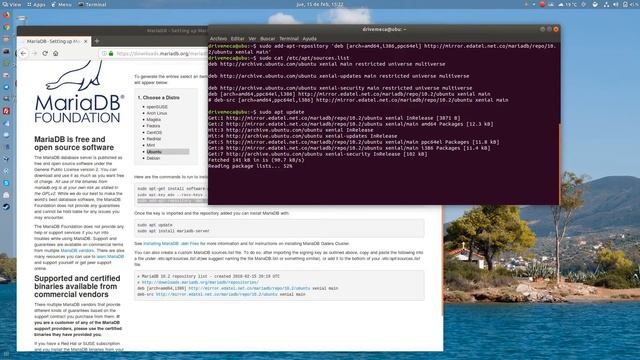Image resolution: width=640 pixels, height=360 pixels.
Task: Reload the MariaDB page
Action: (45, 53)
